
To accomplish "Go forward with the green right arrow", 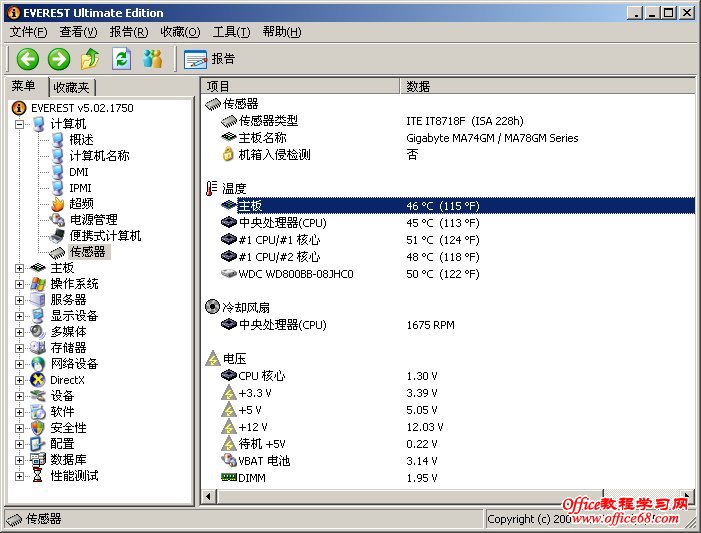I will point(59,59).
